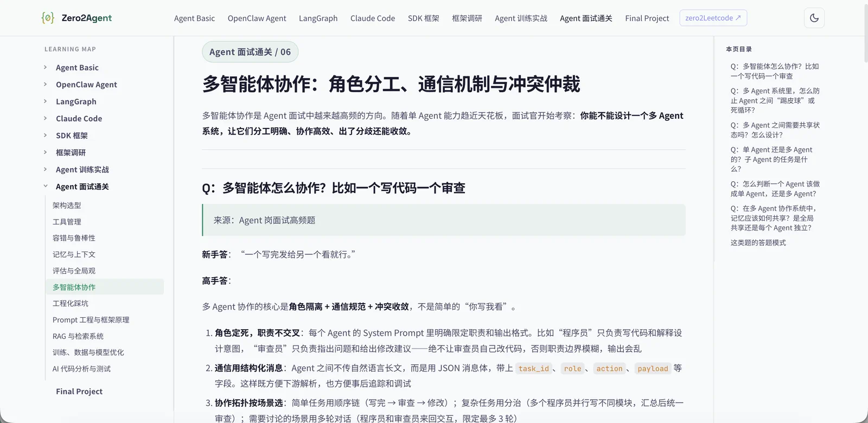This screenshot has height=423, width=868.
Task: Open Agent Basic nav tab
Action: [x=194, y=18]
